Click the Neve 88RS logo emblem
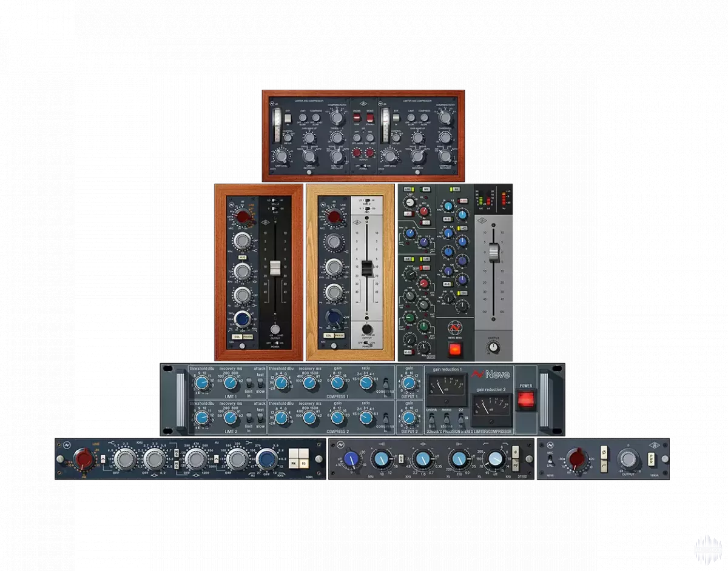 pyautogui.click(x=454, y=327)
